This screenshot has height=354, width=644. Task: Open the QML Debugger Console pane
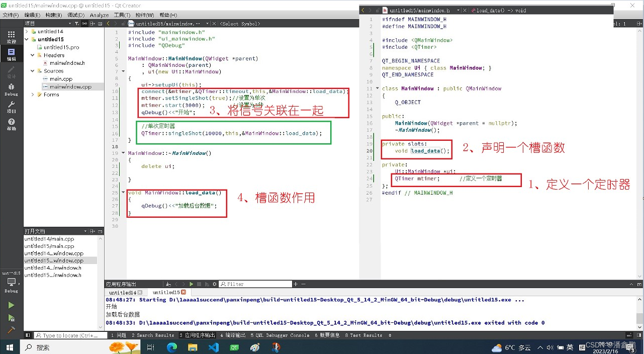coord(280,335)
